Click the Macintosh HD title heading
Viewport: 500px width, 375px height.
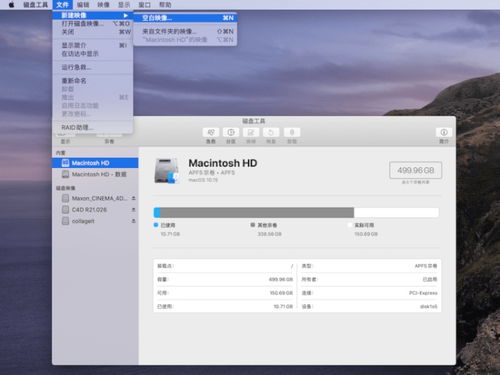[x=223, y=163]
